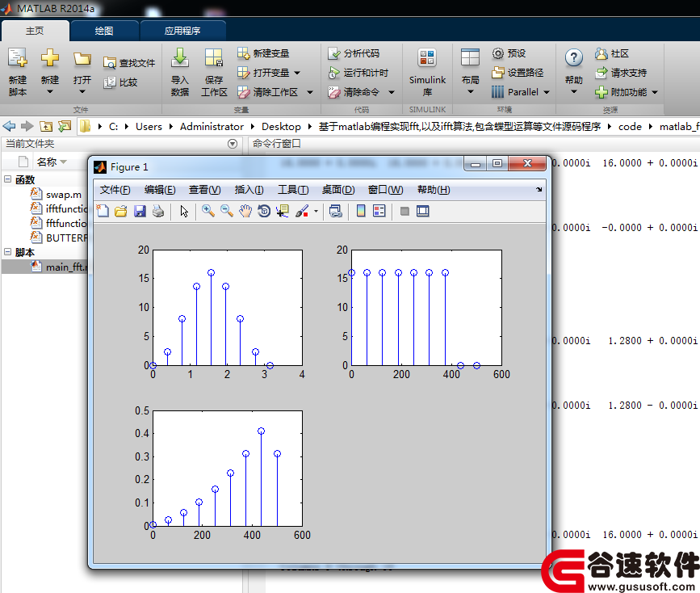Open Brush tool color dropdown arrow
Viewport: 700px width, 593px height.
pos(316,211)
